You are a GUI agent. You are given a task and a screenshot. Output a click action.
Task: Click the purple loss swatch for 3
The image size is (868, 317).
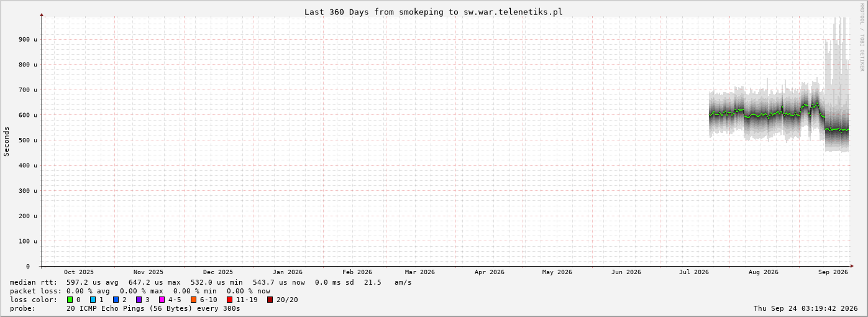coord(139,300)
